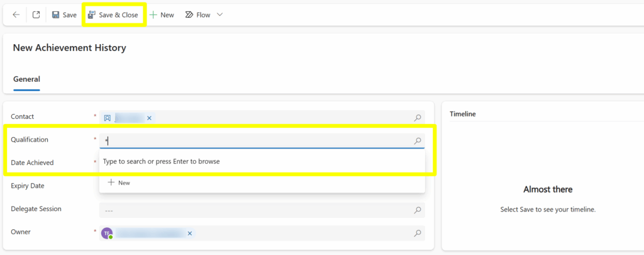Click the back arrow icon
Image resolution: width=644 pixels, height=255 pixels.
pos(16,14)
